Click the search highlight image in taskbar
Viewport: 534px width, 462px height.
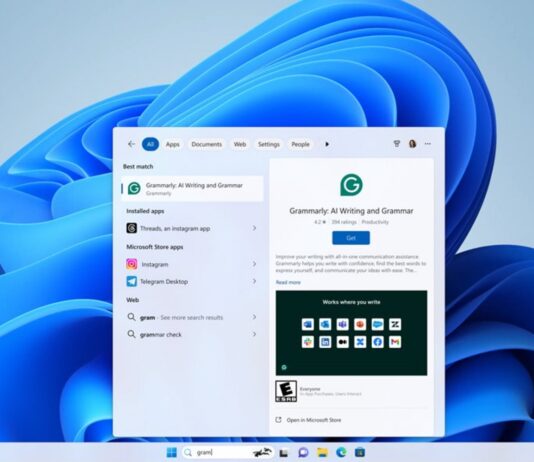262,452
